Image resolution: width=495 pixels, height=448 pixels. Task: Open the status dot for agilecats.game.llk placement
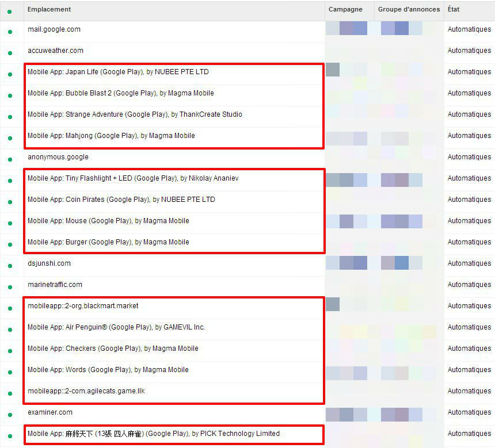(x=10, y=393)
